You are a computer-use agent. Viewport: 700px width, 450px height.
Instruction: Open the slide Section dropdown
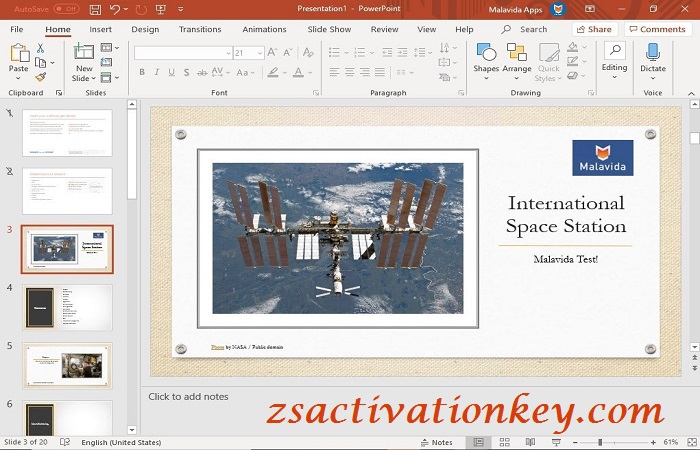click(x=110, y=78)
